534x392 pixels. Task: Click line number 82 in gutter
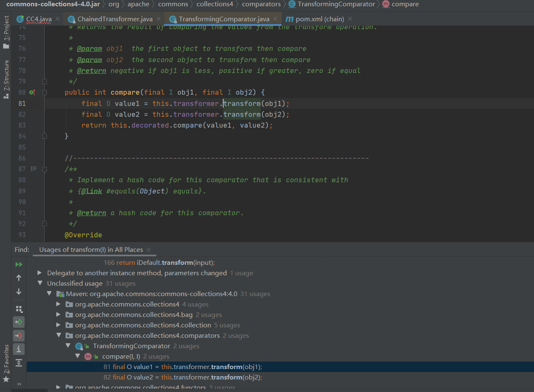22,114
